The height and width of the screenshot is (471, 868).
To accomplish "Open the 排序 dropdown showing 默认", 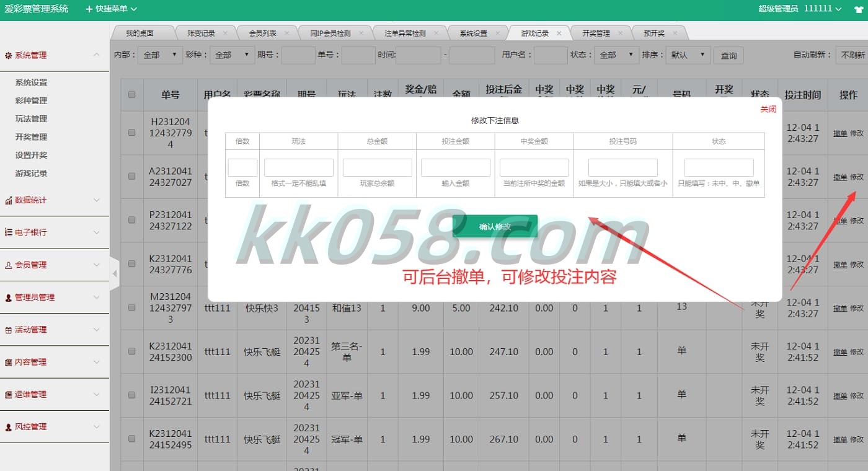I will coord(688,55).
